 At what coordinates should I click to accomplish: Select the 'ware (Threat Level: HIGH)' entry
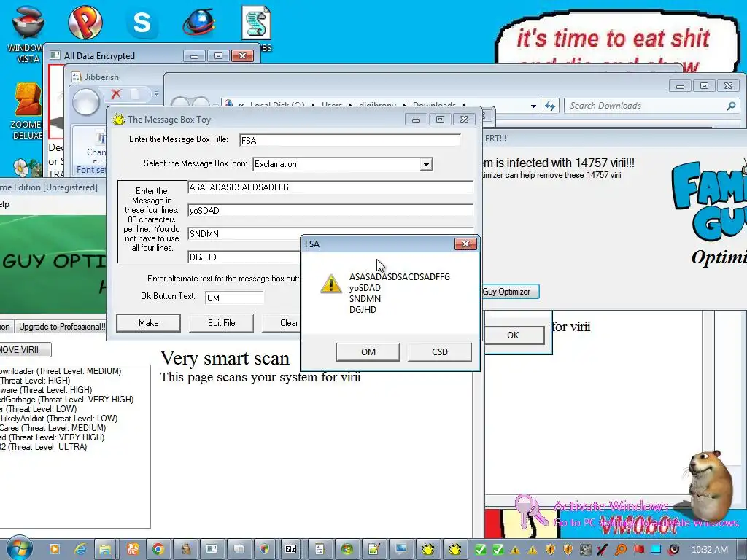tap(46, 390)
